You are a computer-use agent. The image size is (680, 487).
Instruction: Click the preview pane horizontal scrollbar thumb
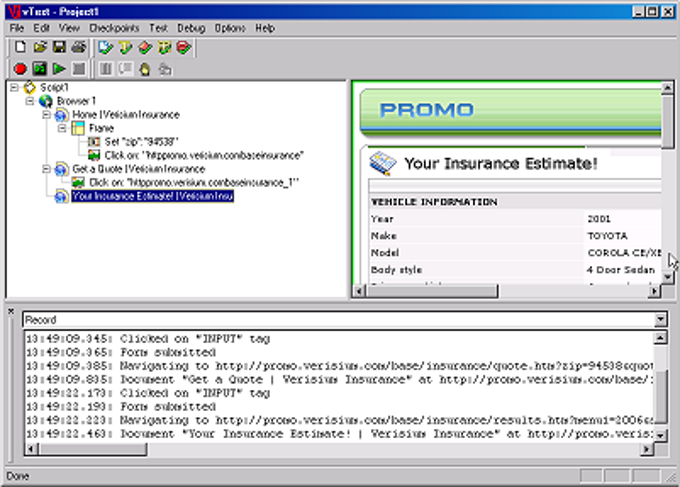(x=432, y=291)
